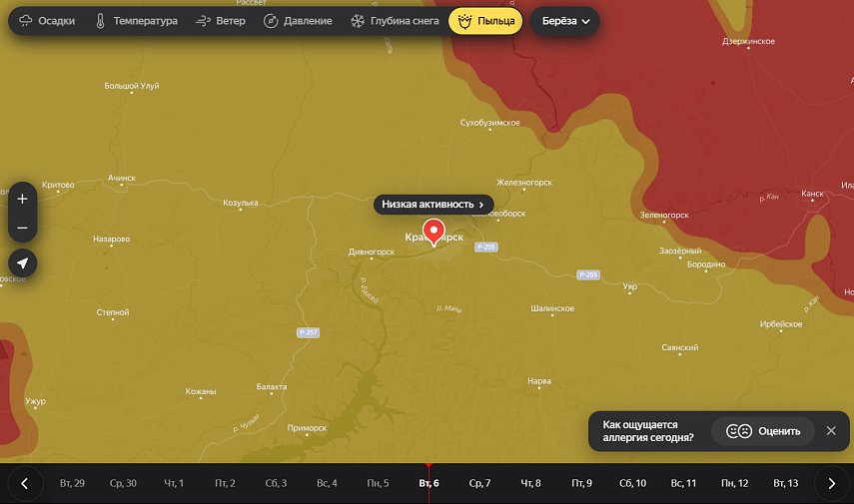
Task: Open the Низкая активность tooltip details
Action: tap(433, 204)
